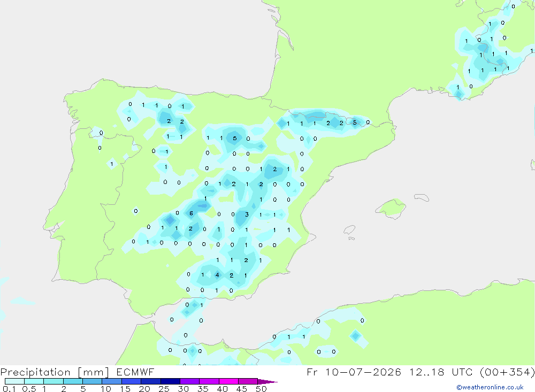Click the '0.1' legend scale value

tap(9, 389)
